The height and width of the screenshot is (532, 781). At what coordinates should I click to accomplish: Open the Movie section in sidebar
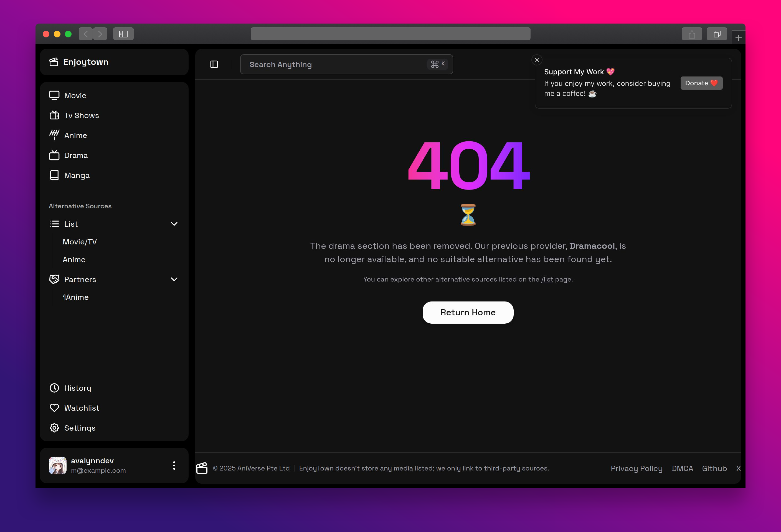click(114, 96)
